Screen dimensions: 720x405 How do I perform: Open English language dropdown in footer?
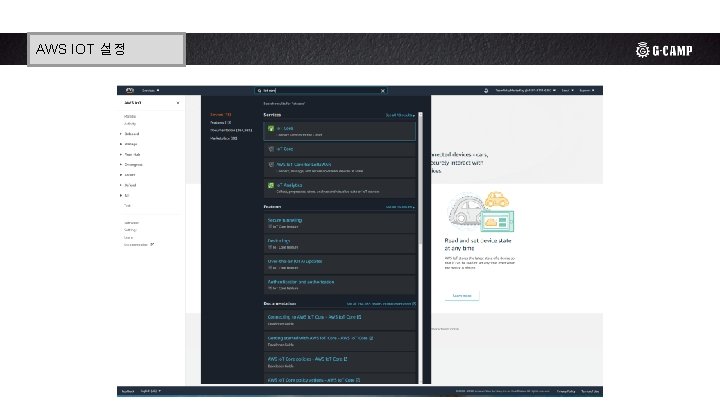point(151,391)
